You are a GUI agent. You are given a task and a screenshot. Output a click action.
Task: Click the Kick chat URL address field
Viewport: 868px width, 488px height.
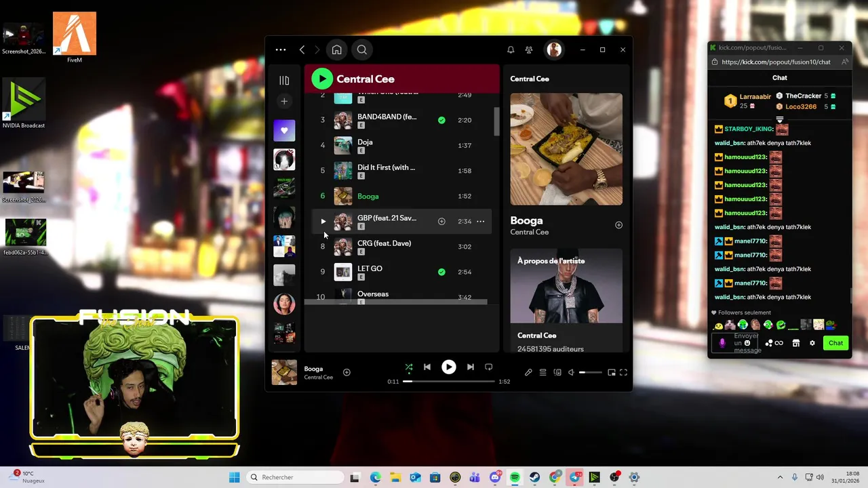[x=776, y=62]
